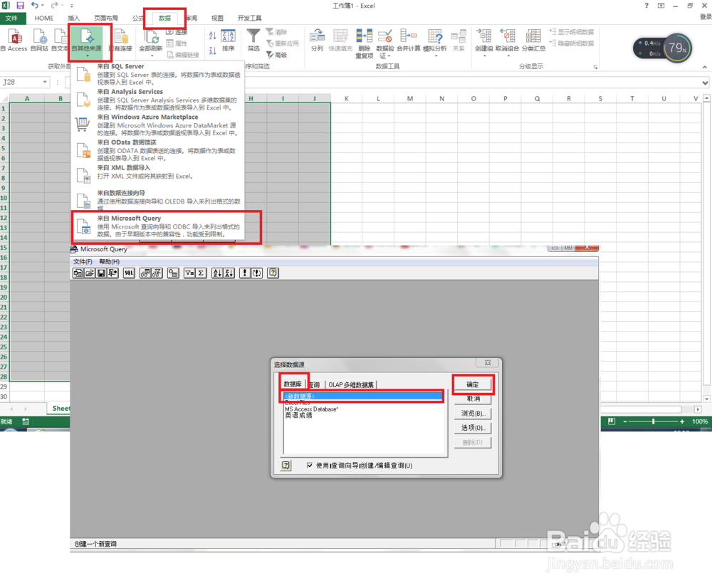Switch to Developer (开发工具) tab
Image resolution: width=712 pixels, height=588 pixels.
(249, 19)
